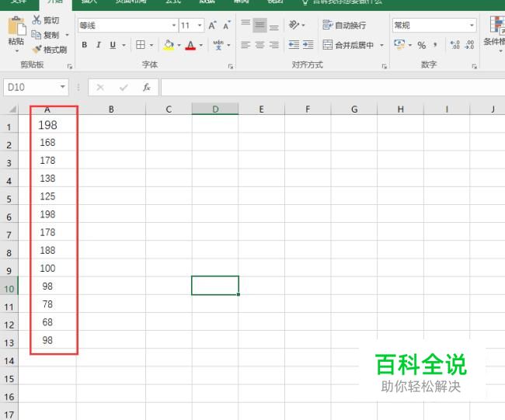Toggle underline formatting

[113, 45]
